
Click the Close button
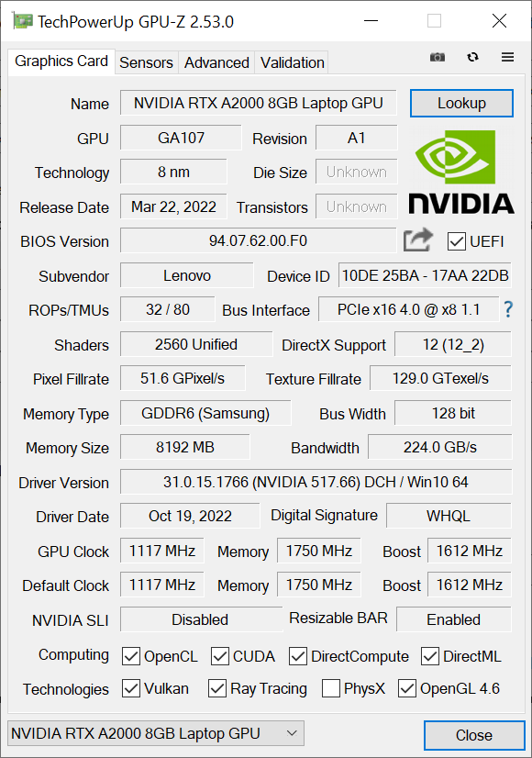pos(474,735)
